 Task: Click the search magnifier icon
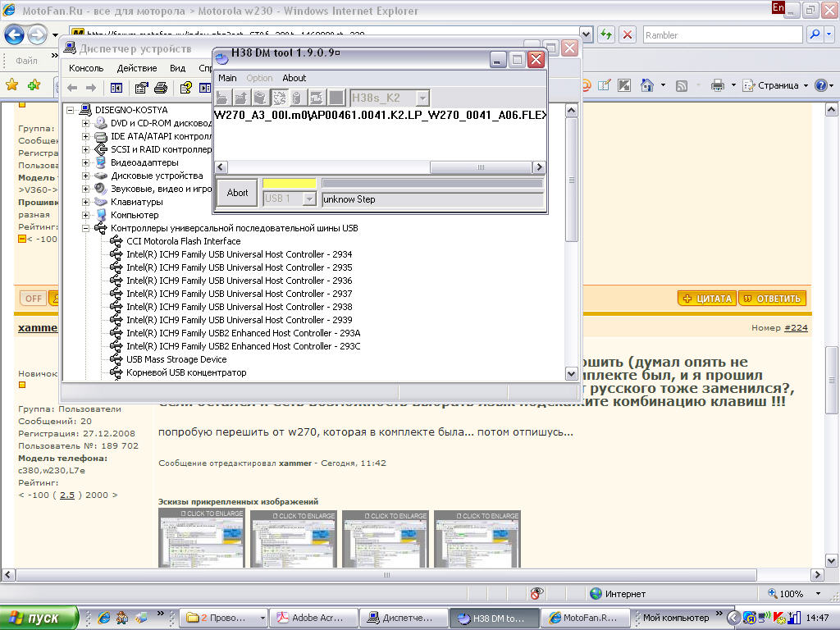pyautogui.click(x=815, y=35)
